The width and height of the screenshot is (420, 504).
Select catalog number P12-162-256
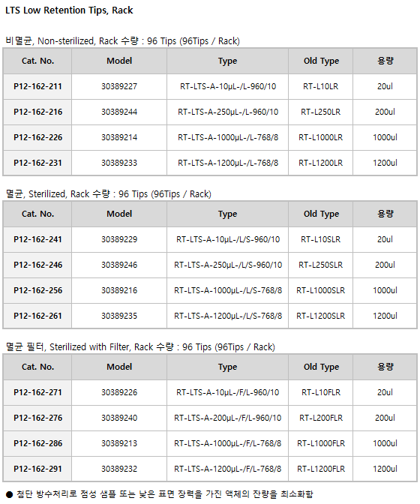37,290
